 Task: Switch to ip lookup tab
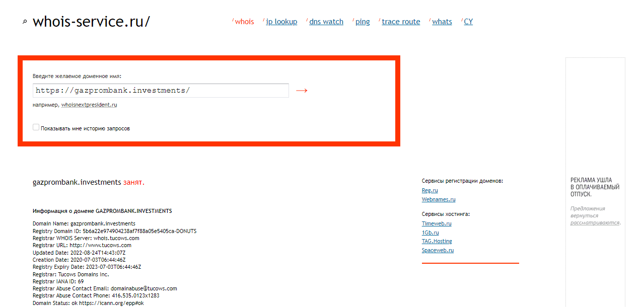[281, 22]
